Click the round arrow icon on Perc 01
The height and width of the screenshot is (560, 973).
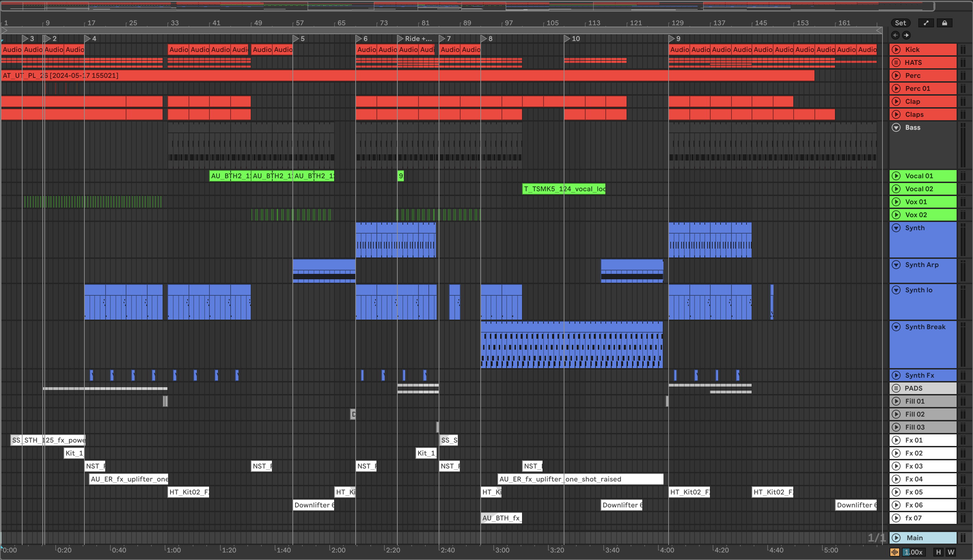click(896, 88)
